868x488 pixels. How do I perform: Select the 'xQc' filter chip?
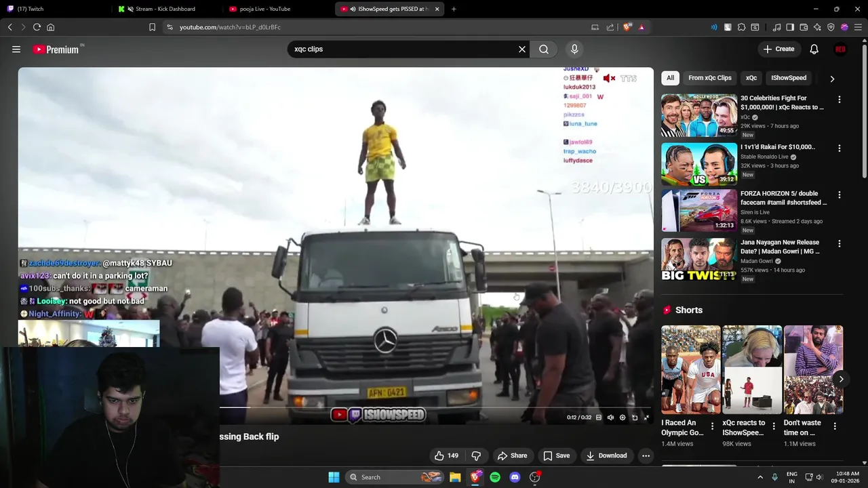tap(751, 78)
